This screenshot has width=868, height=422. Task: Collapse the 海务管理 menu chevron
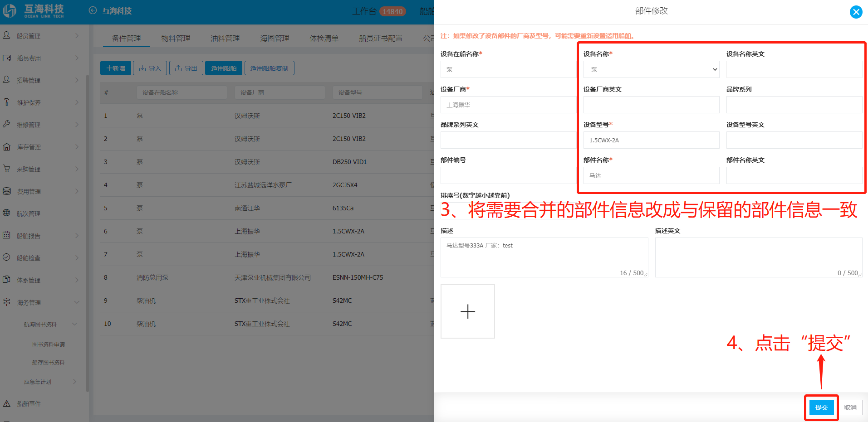tap(77, 302)
